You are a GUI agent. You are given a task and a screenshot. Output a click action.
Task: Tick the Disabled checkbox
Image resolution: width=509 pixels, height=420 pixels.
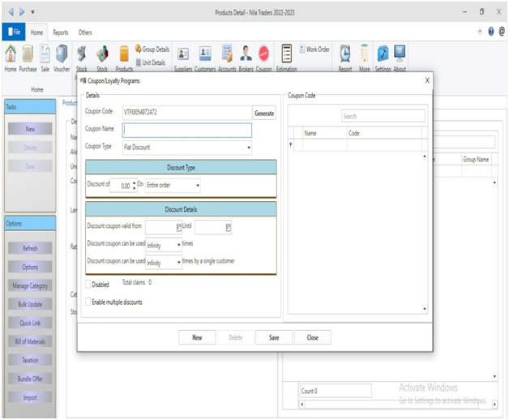(x=88, y=285)
